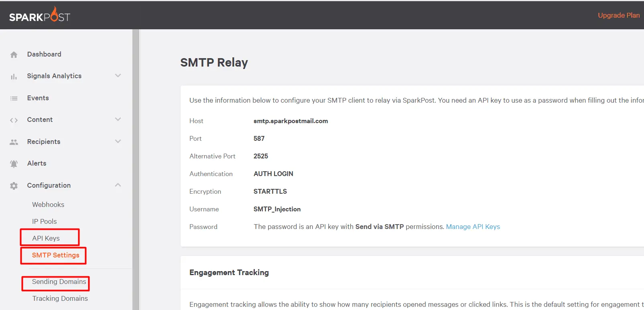Image resolution: width=644 pixels, height=310 pixels.
Task: Open Sending Domains page
Action: 59,282
